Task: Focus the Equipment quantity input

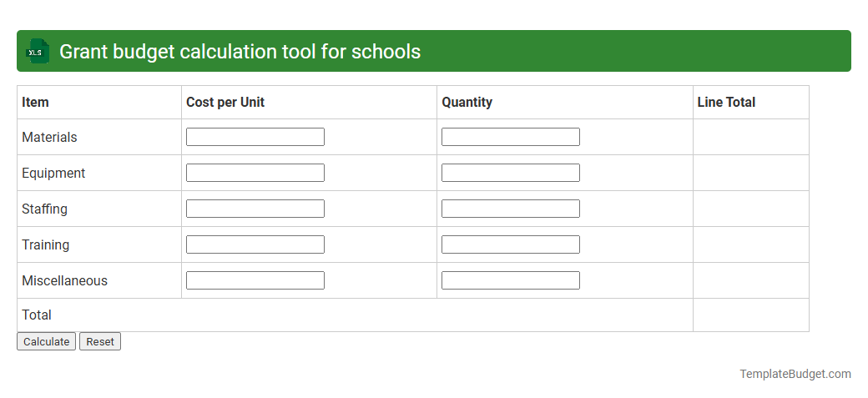Action: pos(511,173)
